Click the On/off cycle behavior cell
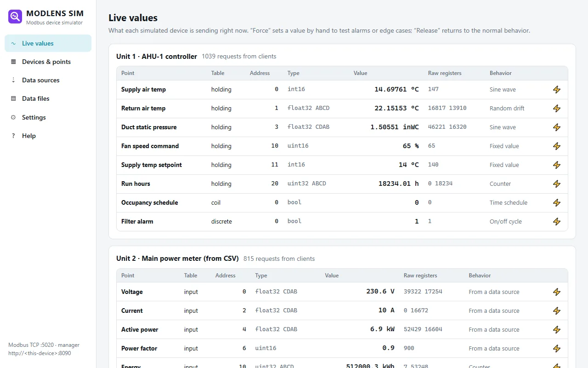Image resolution: width=588 pixels, height=368 pixels. [506, 222]
